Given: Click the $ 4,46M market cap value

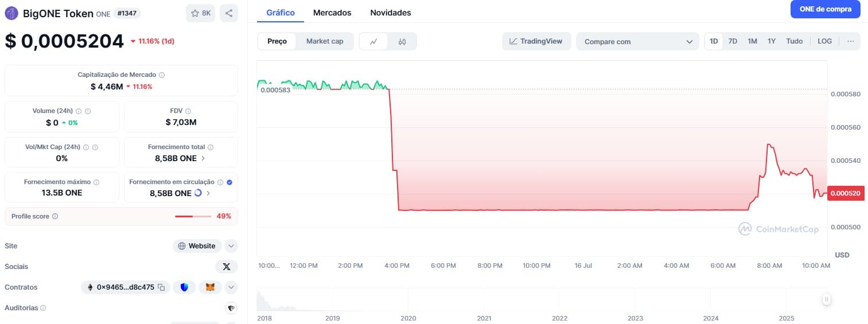Looking at the screenshot, I should pos(107,87).
